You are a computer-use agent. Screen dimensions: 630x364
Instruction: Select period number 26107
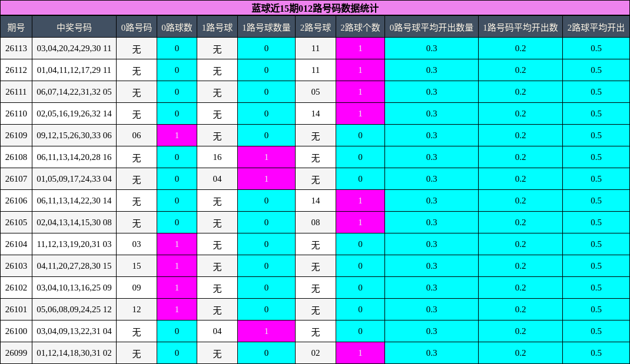click(16, 179)
